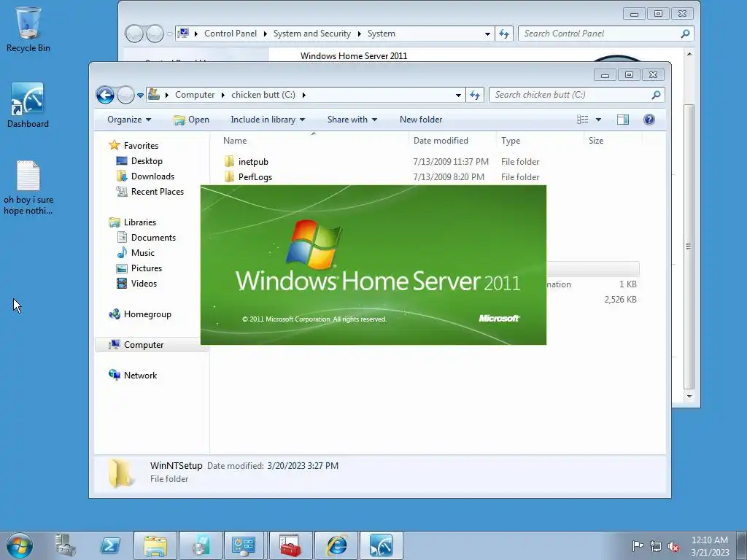
Task: Open address dropdown in Control Panel window
Action: point(487,34)
